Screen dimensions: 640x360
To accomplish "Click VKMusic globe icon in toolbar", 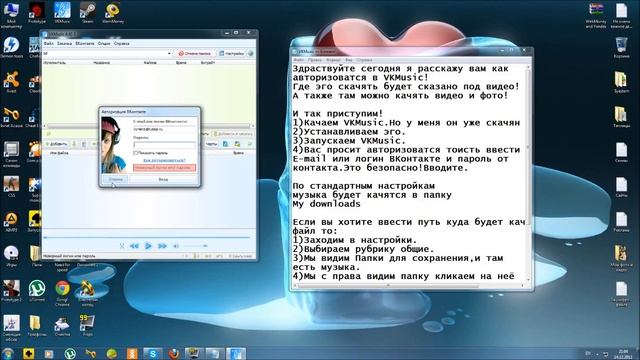I will point(251,53).
